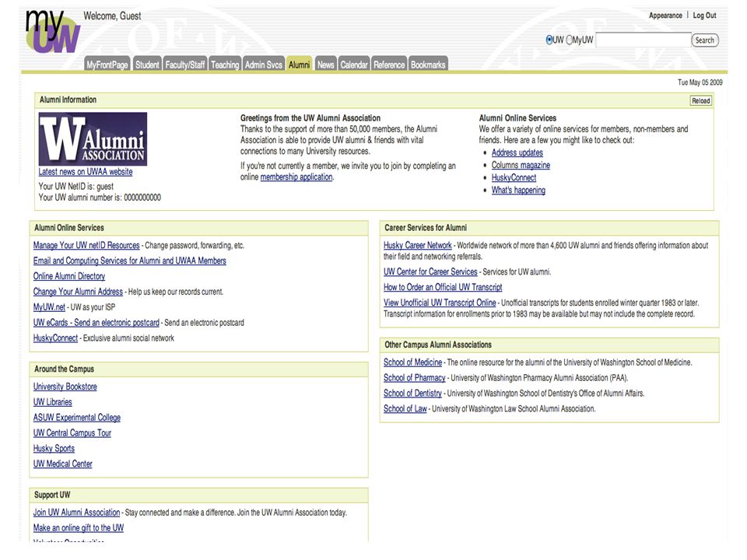Open the School of Dentistry link
Image resolution: width=747 pixels, height=560 pixels.
tap(412, 393)
